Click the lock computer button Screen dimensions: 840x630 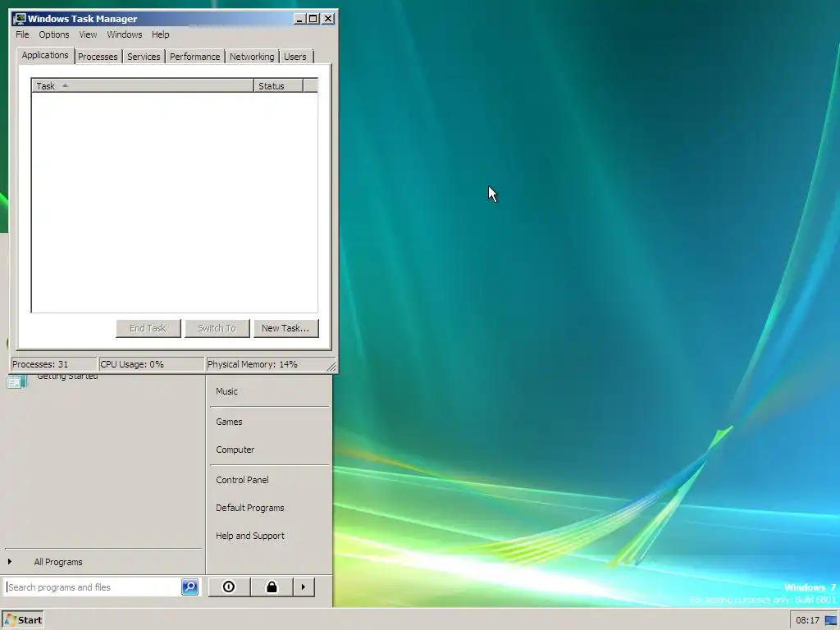pos(272,587)
